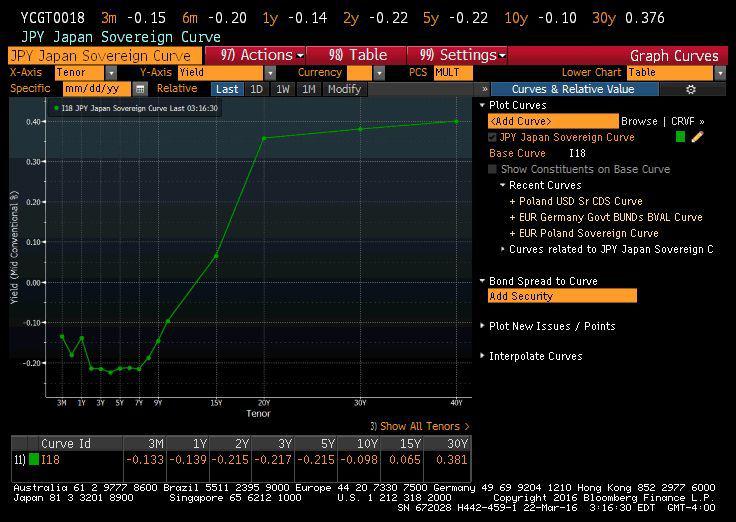Collapse Bond Spread to Curve section
Screen dimensions: 736x522
click(482, 281)
